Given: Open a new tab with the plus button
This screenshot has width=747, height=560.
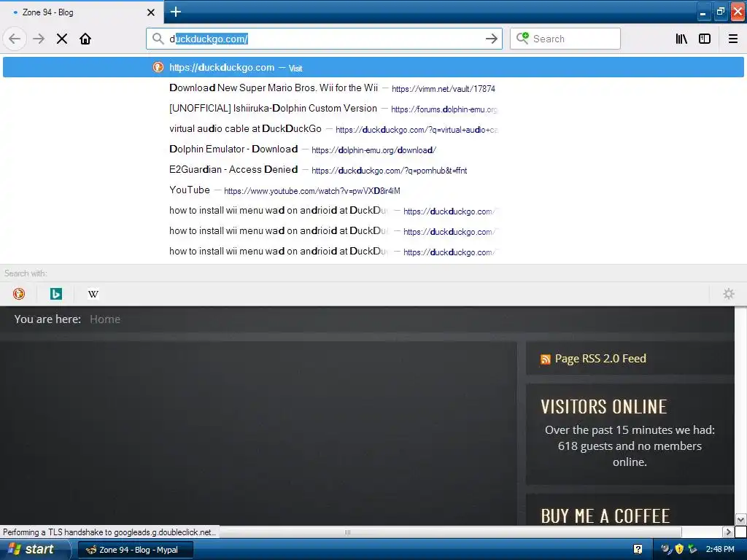Looking at the screenshot, I should point(175,12).
